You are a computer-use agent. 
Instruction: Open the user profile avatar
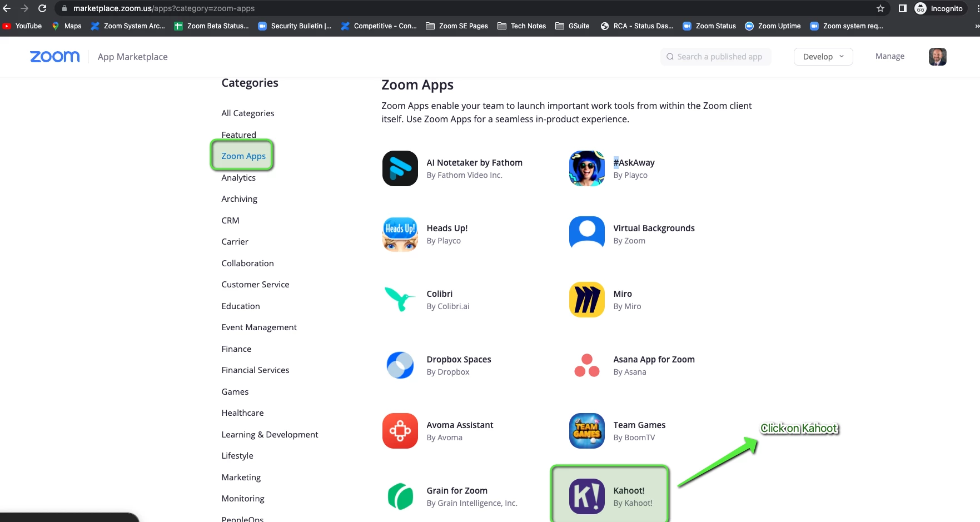[x=937, y=57]
